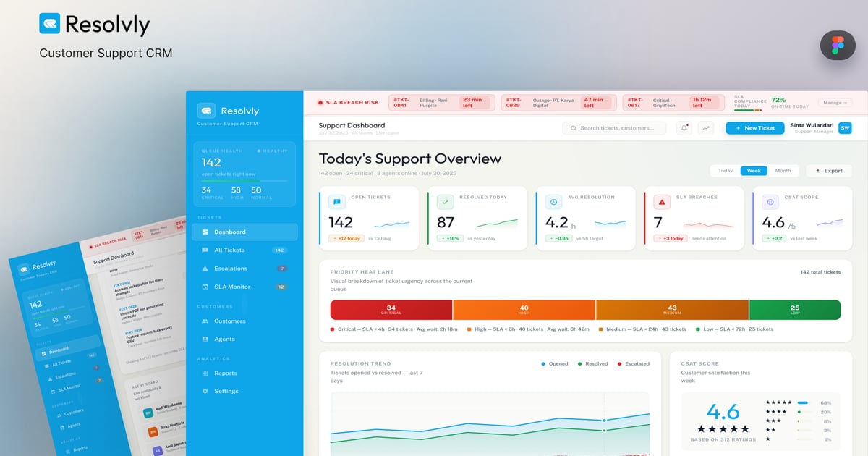Viewport: 868px width, 456px height.
Task: Click the +12 today badge
Action: tap(346, 238)
